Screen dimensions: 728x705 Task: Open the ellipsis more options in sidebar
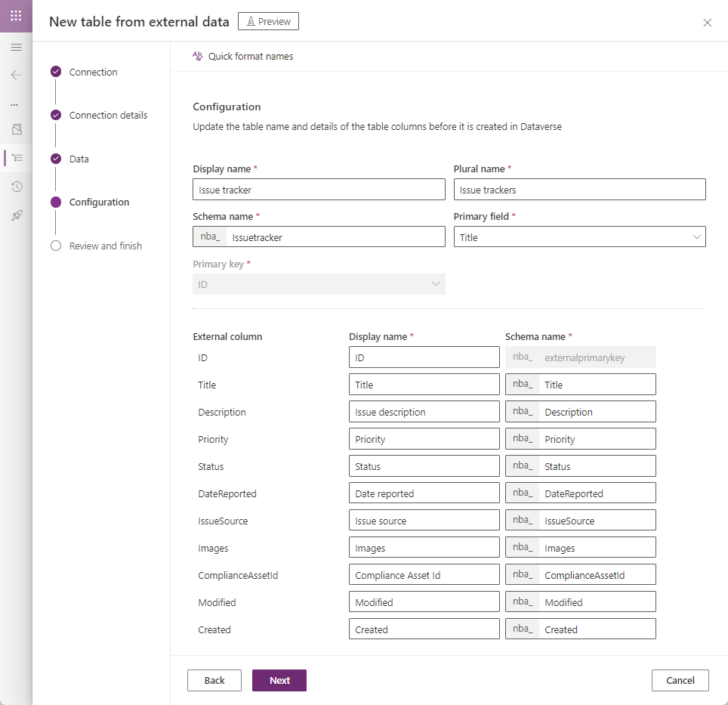tap(14, 105)
